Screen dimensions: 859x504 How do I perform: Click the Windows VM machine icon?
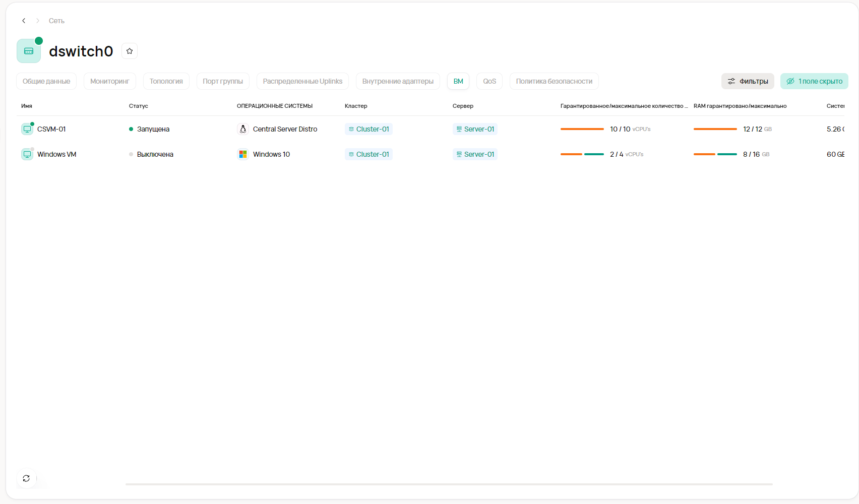tap(27, 154)
